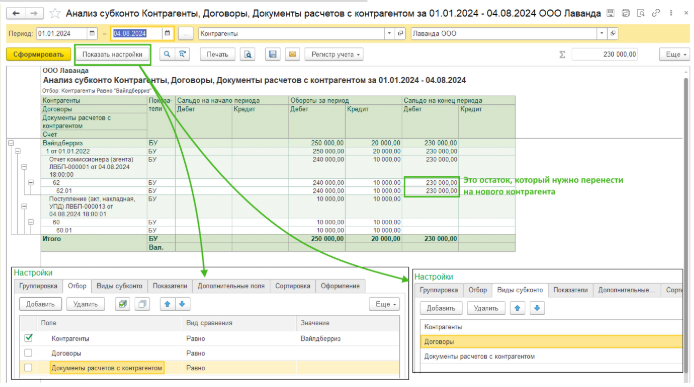Screen dimensions: 694x387
Task: Check the Документы расчетов с контрагентом checkbox
Action: [28, 368]
